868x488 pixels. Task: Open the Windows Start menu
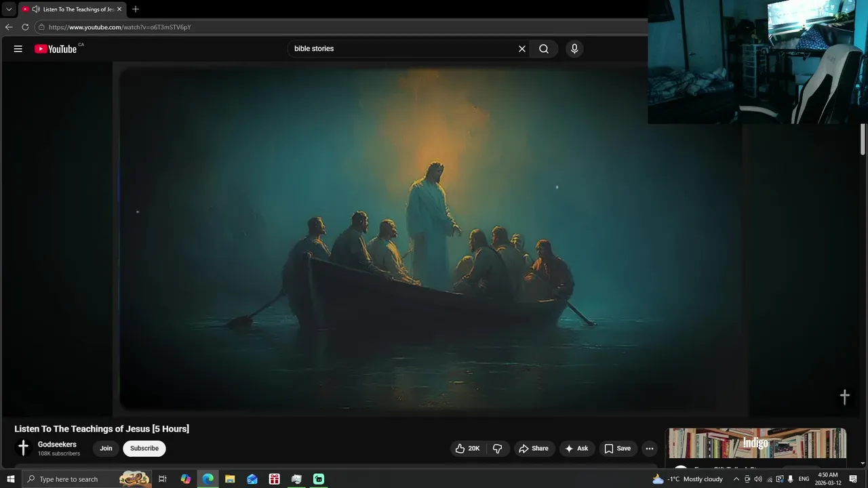[x=11, y=479]
